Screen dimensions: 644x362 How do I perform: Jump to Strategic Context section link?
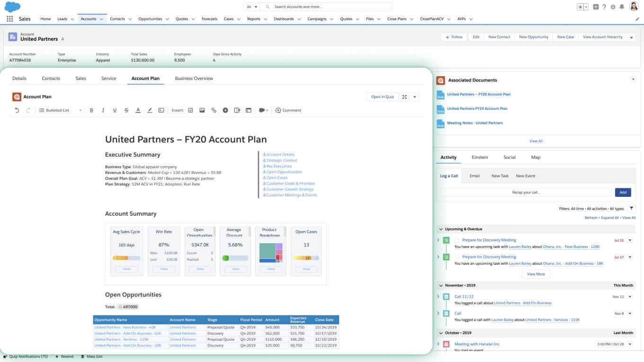(280, 160)
